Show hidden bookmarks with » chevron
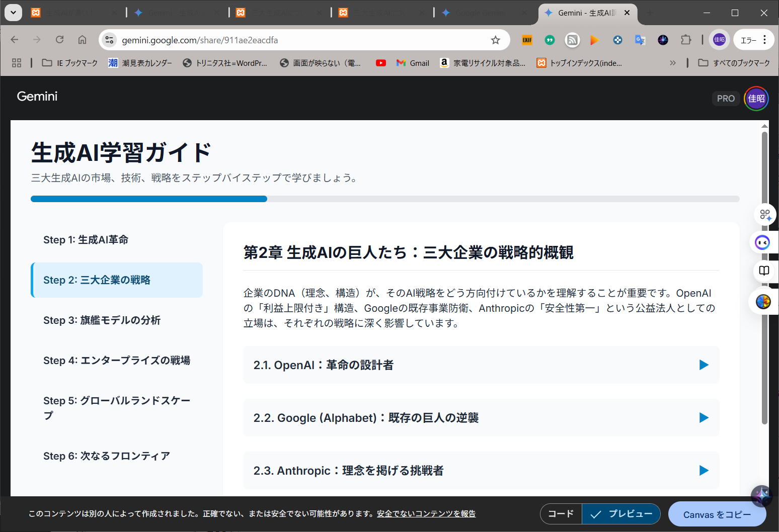779x532 pixels. (x=673, y=63)
